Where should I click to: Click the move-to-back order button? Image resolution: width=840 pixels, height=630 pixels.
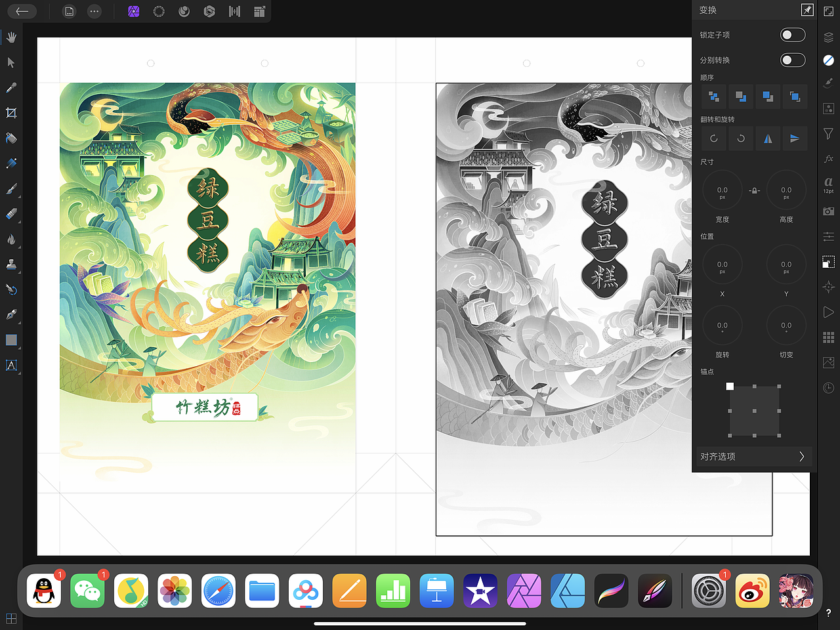pyautogui.click(x=714, y=96)
